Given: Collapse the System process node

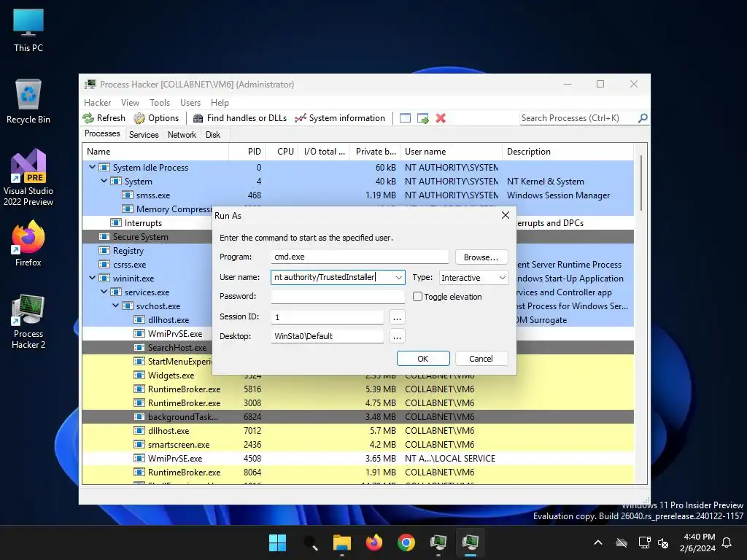Looking at the screenshot, I should [104, 182].
